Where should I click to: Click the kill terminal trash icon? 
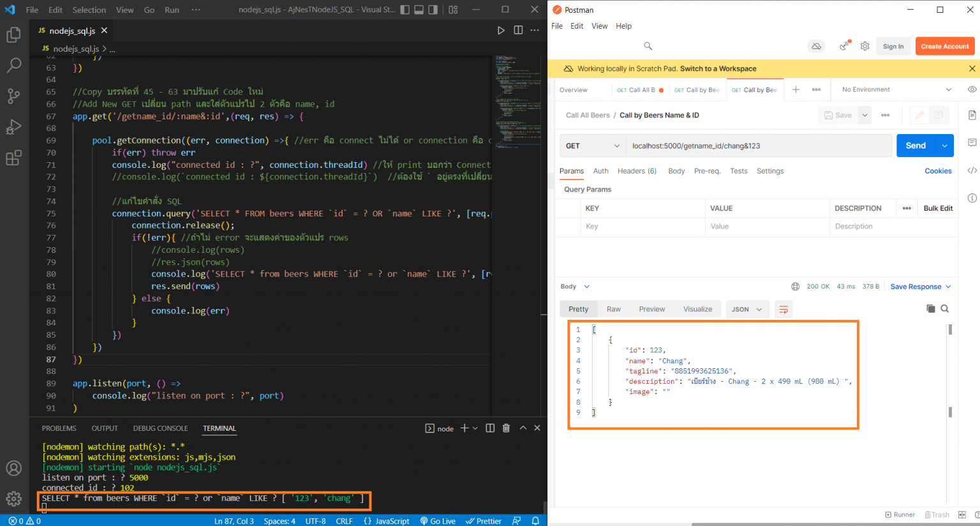pyautogui.click(x=505, y=428)
